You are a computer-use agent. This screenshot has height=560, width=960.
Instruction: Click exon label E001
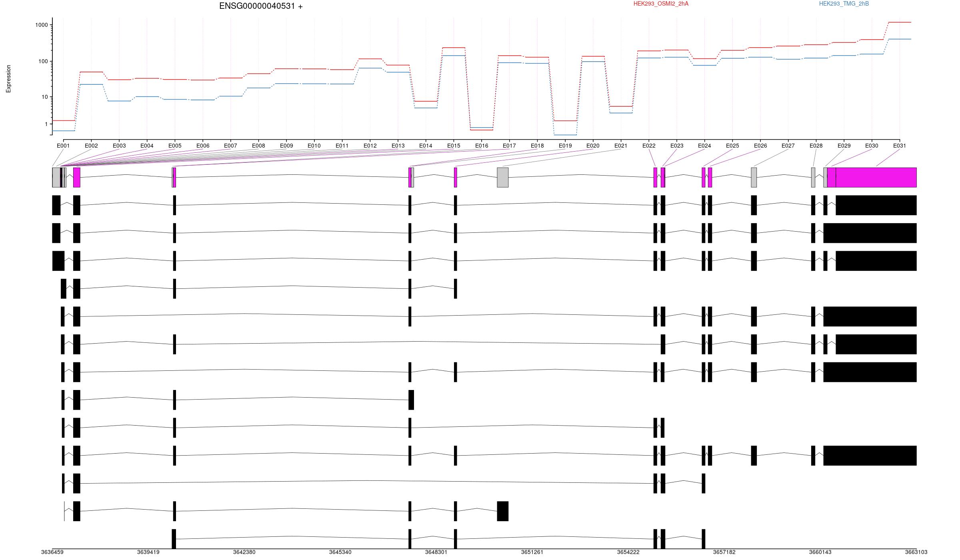pos(63,146)
